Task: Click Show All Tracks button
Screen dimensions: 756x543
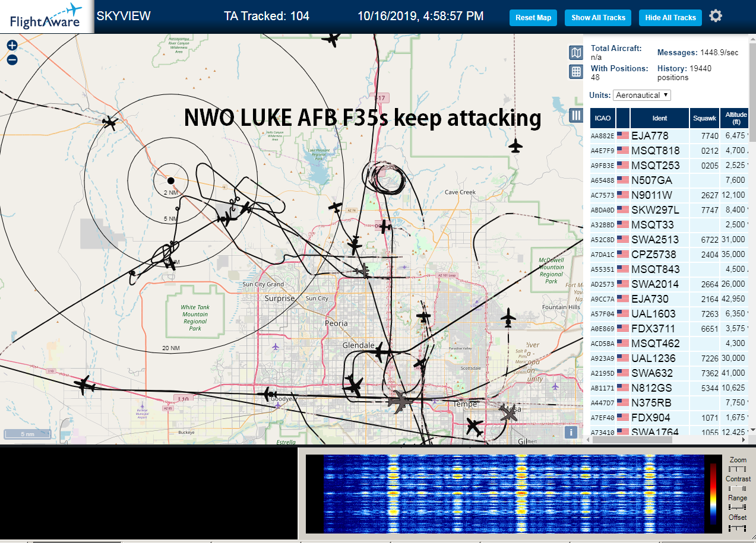Action: pos(598,18)
